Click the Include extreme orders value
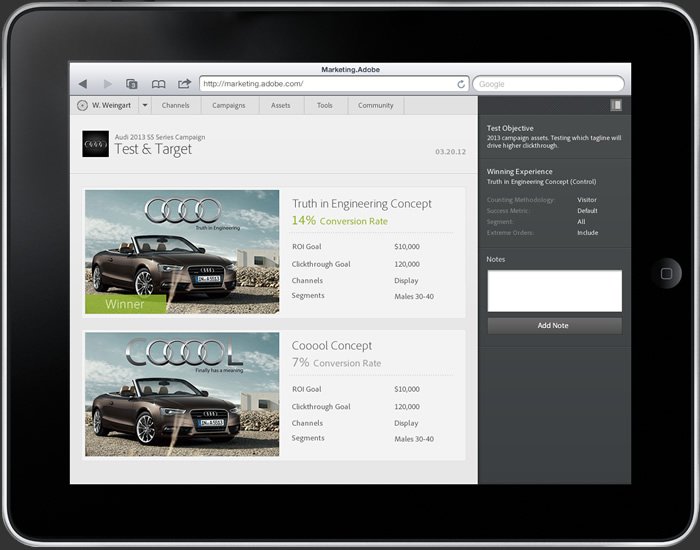This screenshot has width=700, height=550. pyautogui.click(x=588, y=233)
